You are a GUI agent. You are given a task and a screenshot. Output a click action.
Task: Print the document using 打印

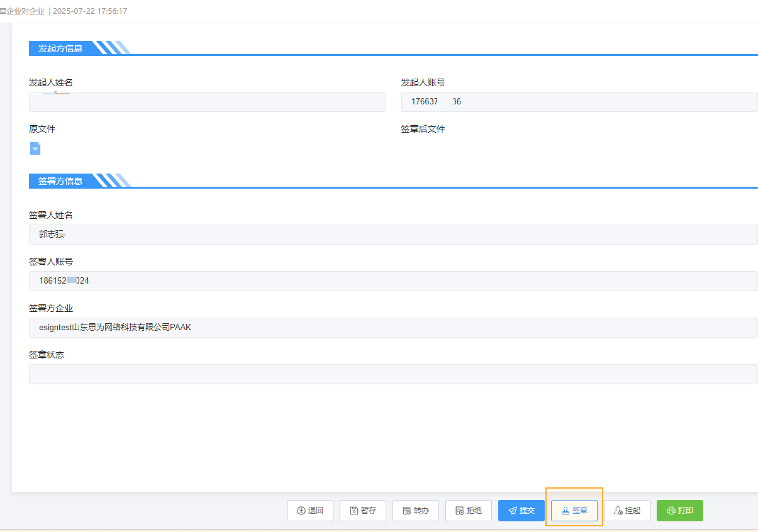pyautogui.click(x=679, y=511)
